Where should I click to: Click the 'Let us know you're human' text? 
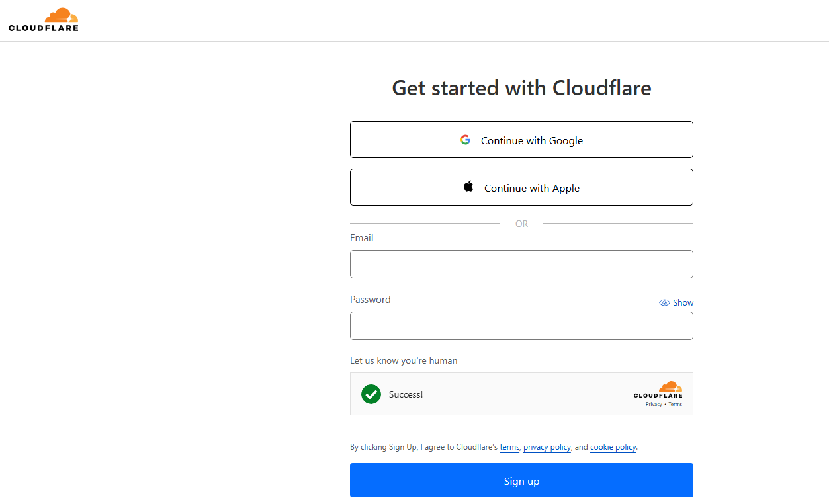coord(404,360)
